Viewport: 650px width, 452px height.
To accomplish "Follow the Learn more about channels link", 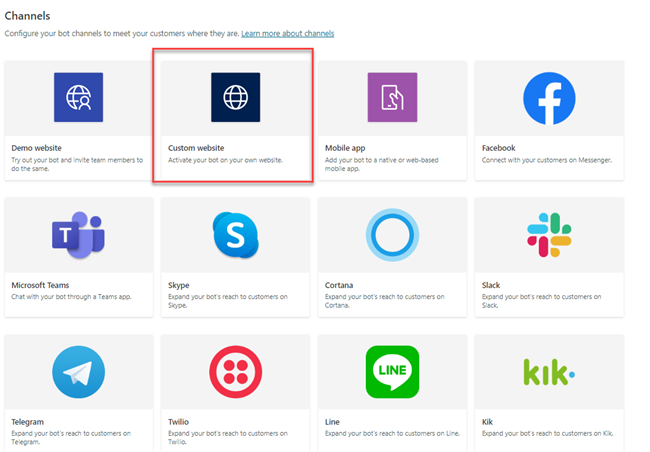I will tap(288, 34).
